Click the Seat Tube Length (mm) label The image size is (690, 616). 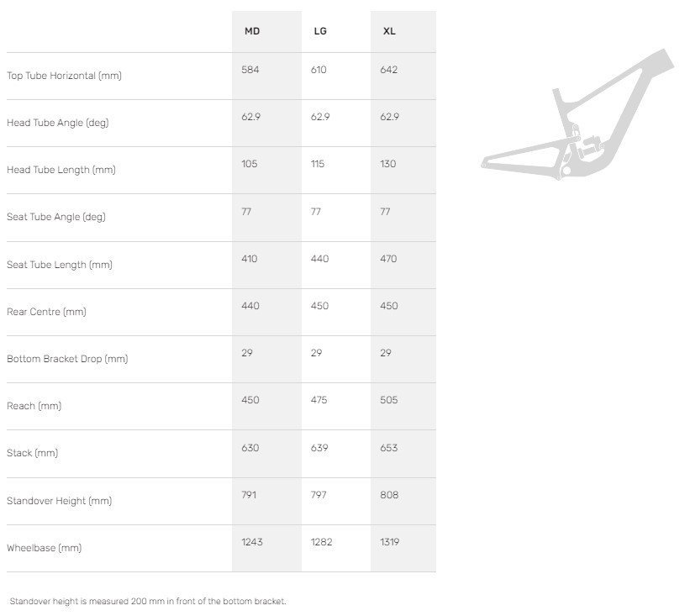coord(59,265)
